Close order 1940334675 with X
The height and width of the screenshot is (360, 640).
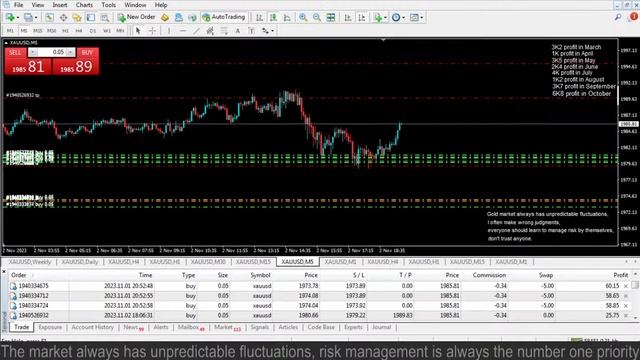tap(626, 286)
